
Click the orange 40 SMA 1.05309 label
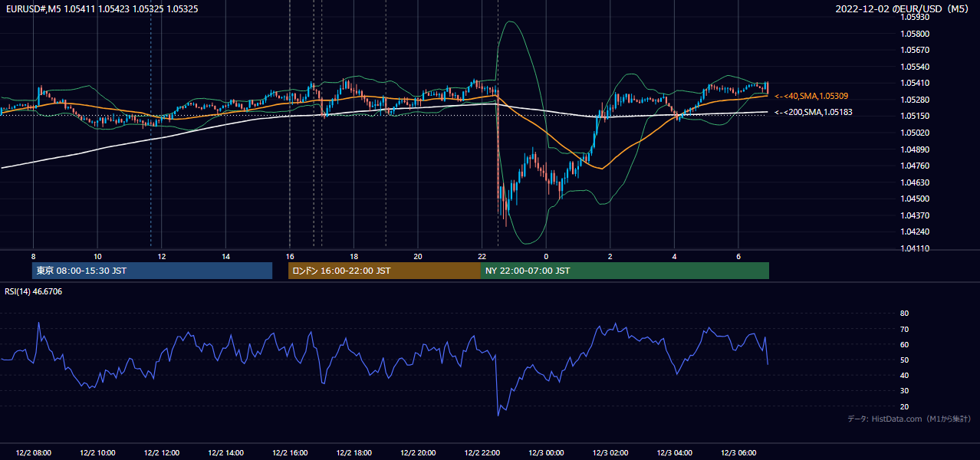point(811,96)
